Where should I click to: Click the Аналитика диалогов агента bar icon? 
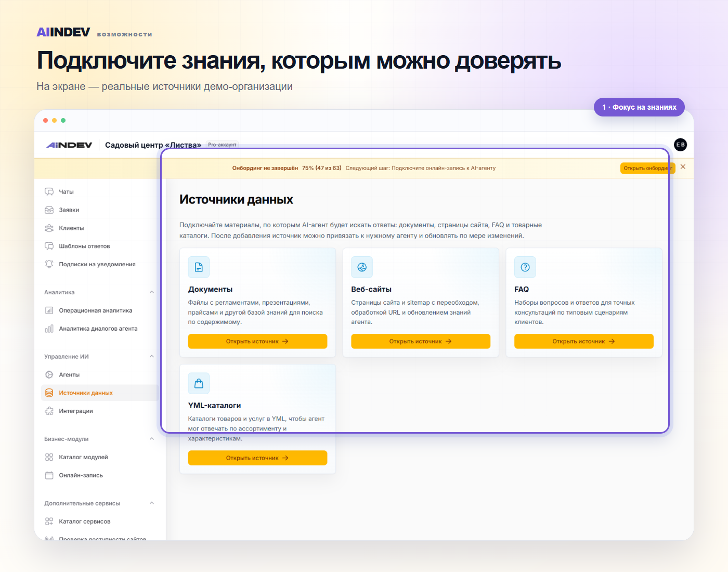[x=49, y=329]
